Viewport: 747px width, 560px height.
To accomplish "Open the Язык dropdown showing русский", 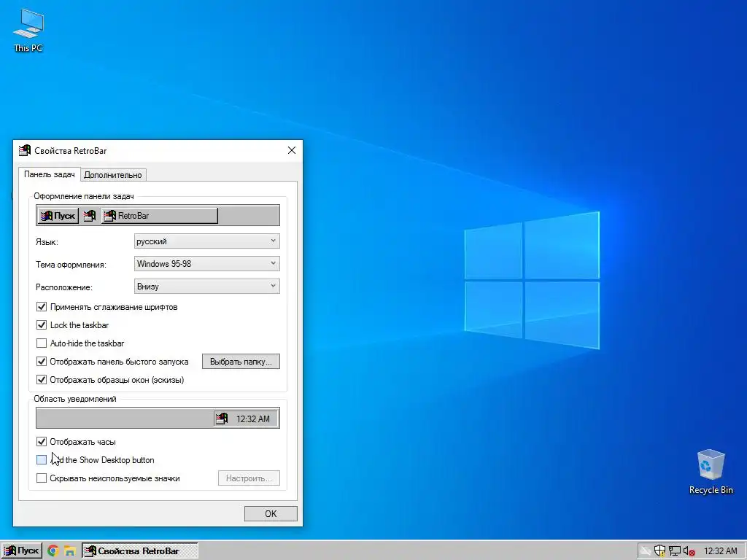I will 206,241.
